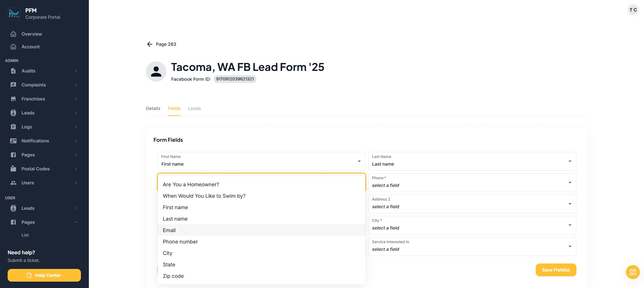Open the Overview home icon

tap(13, 34)
